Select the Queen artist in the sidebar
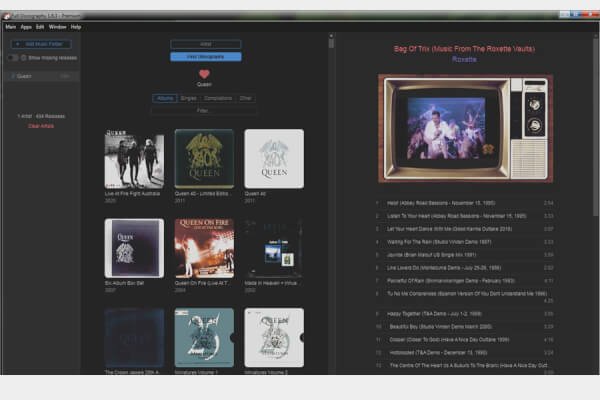 click(x=41, y=76)
